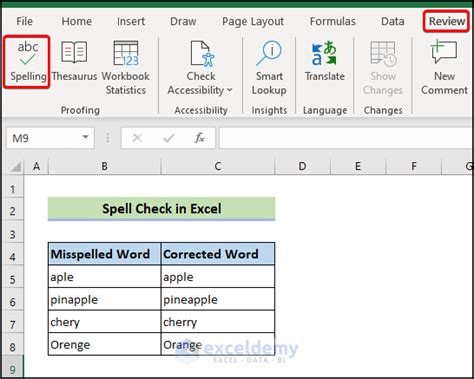Open the Translate tool

325,62
